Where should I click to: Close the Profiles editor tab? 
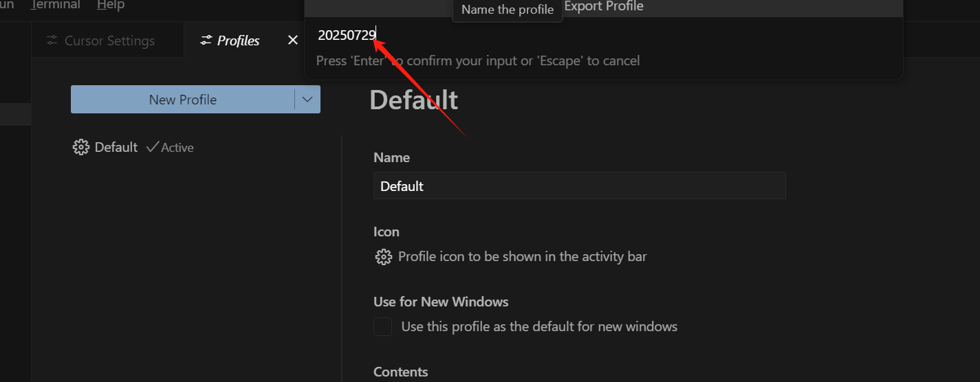click(x=292, y=41)
